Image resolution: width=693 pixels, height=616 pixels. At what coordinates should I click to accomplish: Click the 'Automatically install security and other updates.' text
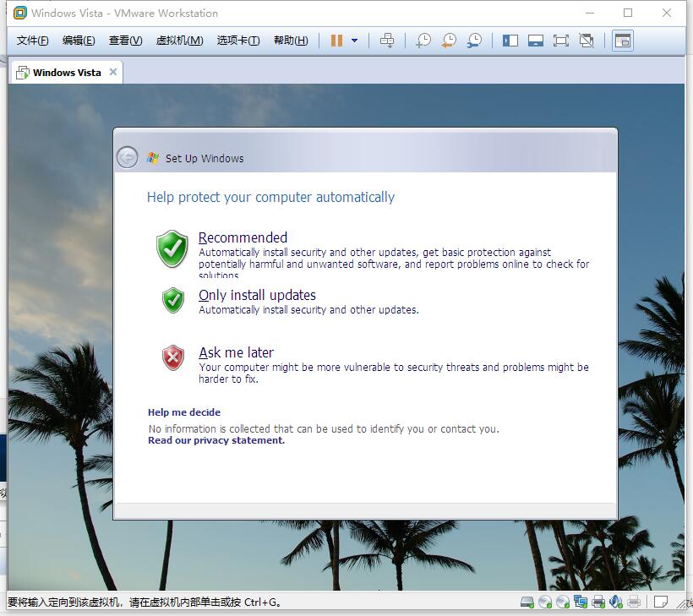308,310
